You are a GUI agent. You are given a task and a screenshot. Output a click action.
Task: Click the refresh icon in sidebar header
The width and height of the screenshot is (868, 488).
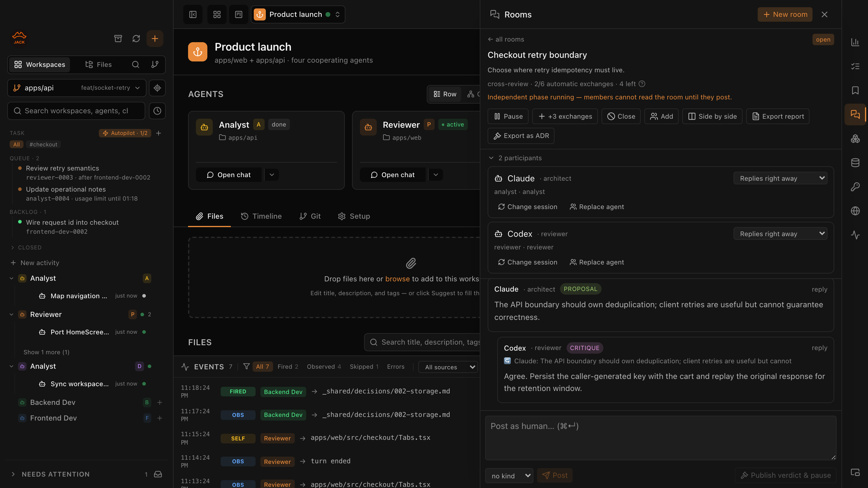point(136,38)
